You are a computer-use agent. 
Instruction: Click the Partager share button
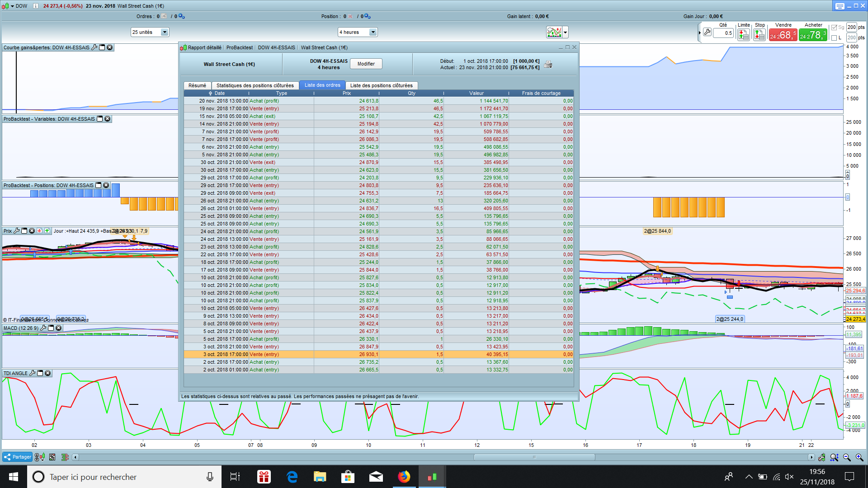pos(17,457)
